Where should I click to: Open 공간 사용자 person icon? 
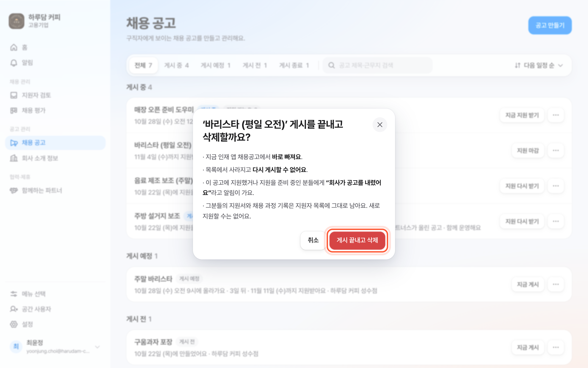(x=14, y=309)
